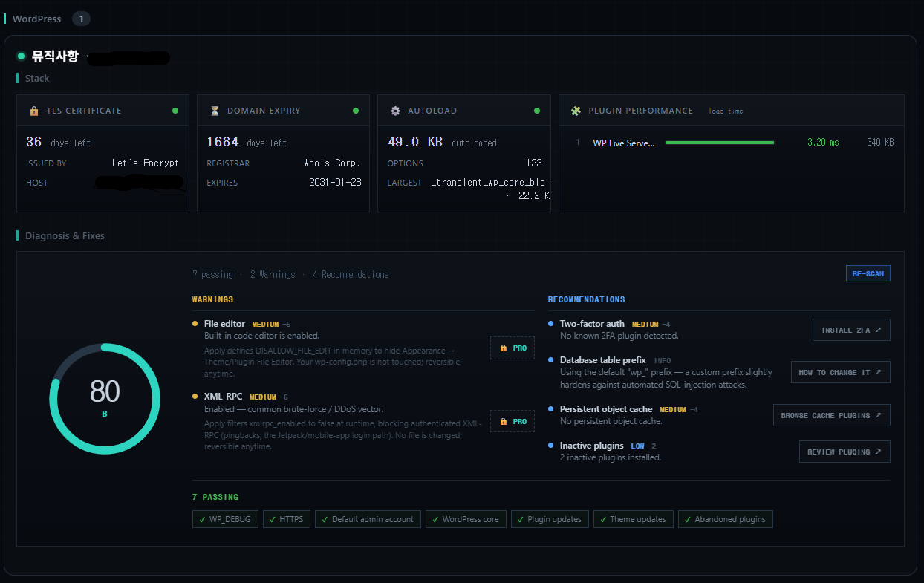The image size is (924, 583).
Task: Click the 340 KB plugin size value
Action: [880, 143]
